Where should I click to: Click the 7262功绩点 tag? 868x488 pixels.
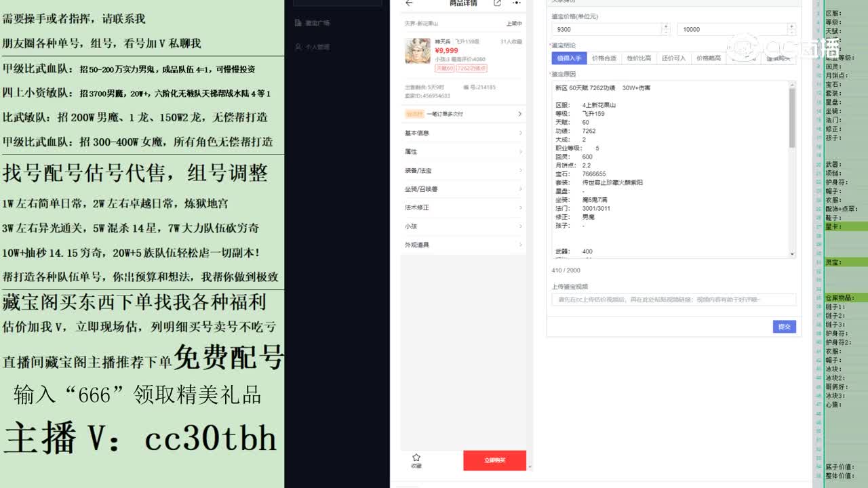[471, 68]
